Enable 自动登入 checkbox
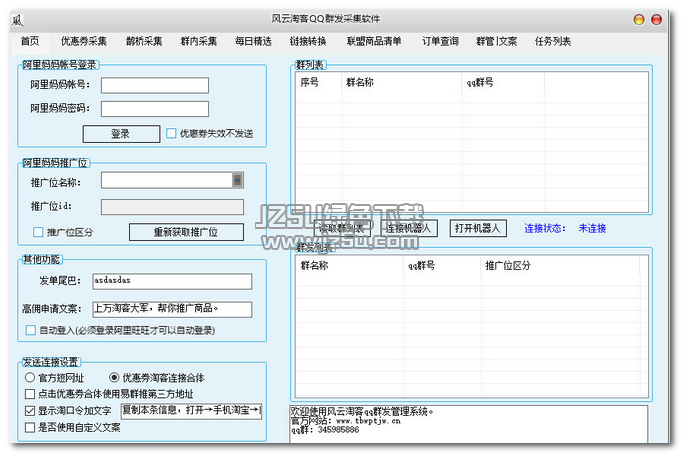The height and width of the screenshot is (454, 681). [x=30, y=330]
